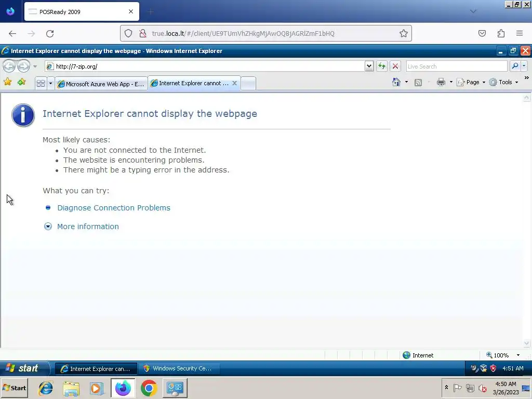Image resolution: width=532 pixels, height=399 pixels.
Task: Show hidden toolbar items chevron
Action: click(x=527, y=78)
